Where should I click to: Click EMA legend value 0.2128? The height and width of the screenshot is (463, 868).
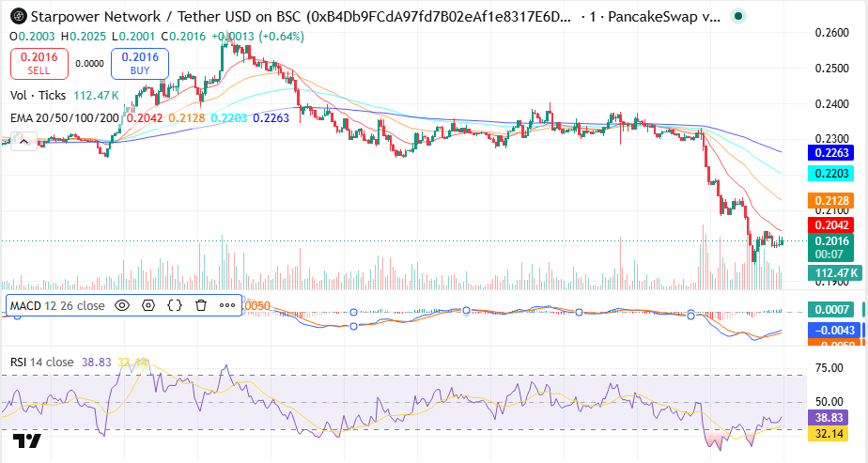point(187,117)
